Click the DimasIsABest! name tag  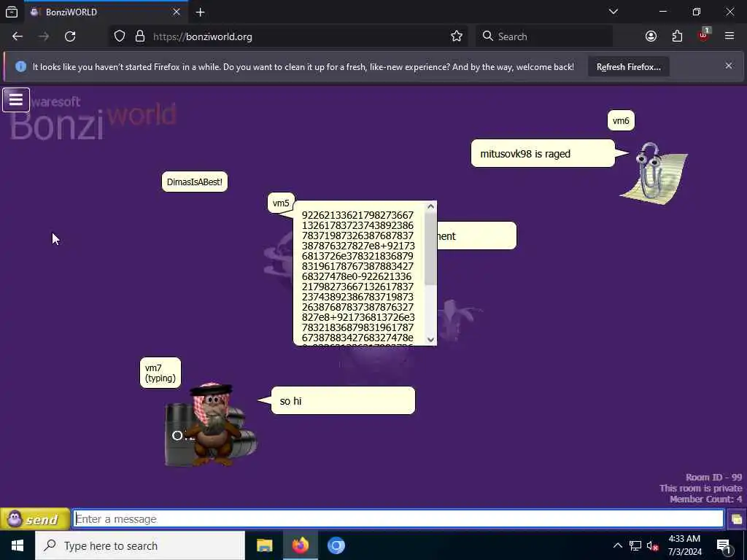(194, 182)
